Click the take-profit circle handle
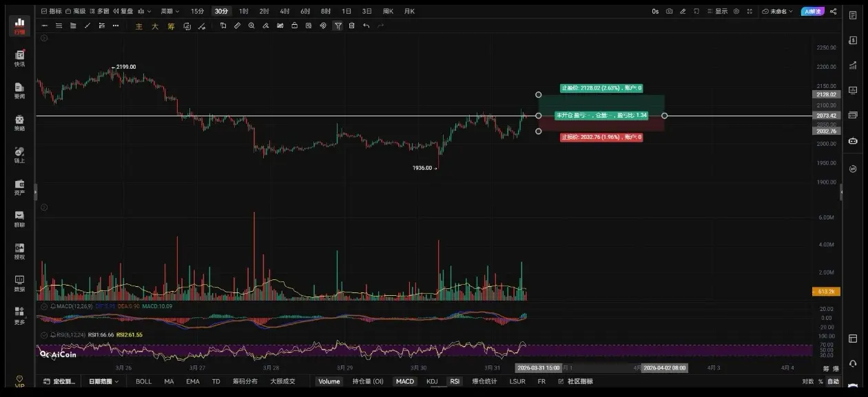This screenshot has width=868, height=397. coord(539,94)
